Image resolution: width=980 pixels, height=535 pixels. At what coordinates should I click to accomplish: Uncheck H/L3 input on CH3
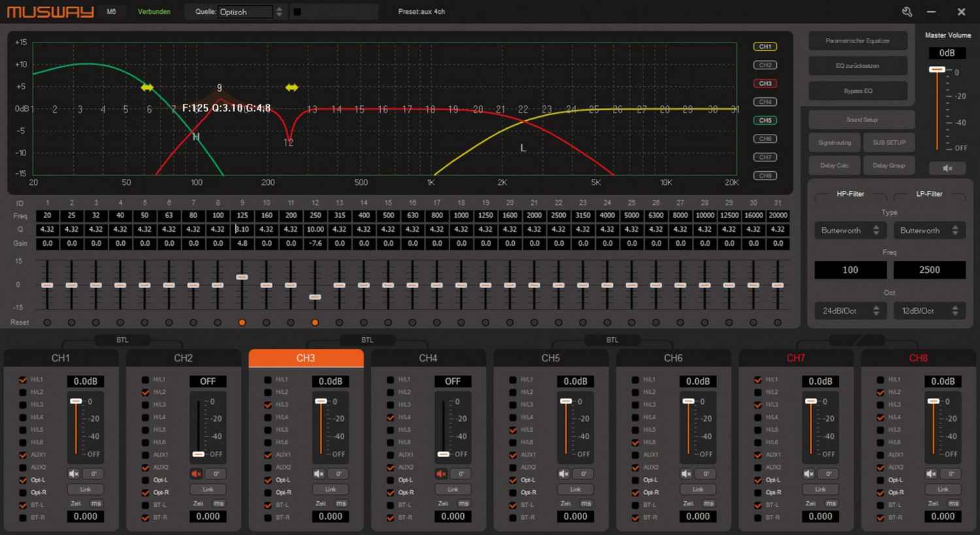tap(268, 405)
